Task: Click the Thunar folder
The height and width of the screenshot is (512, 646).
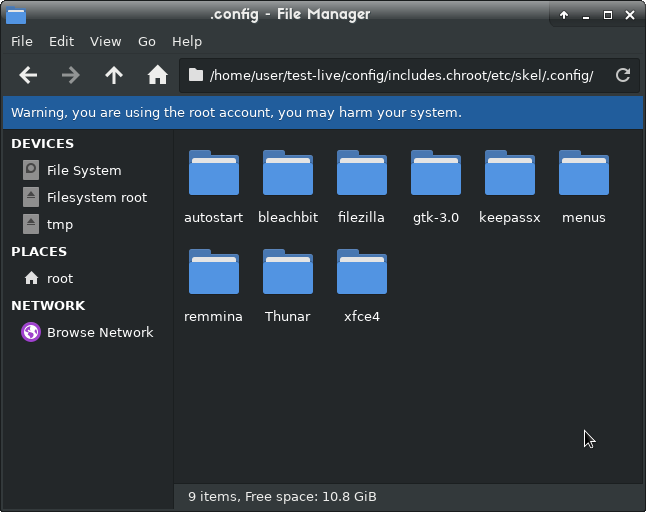Action: pos(287,275)
